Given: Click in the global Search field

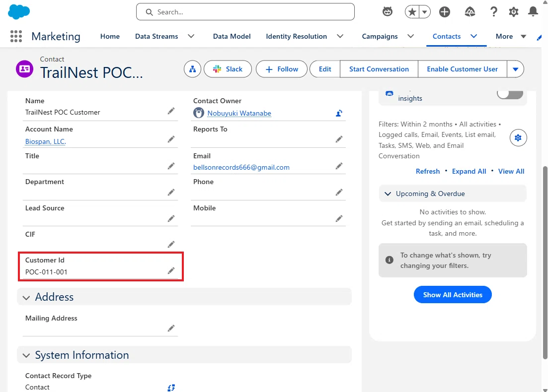Looking at the screenshot, I should coord(245,12).
